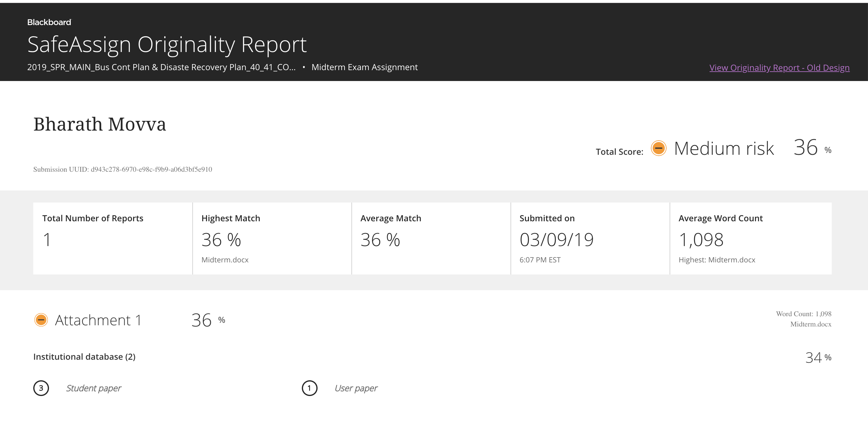868x422 pixels.
Task: Click Word Count: 1,098 beside Attachment 1
Action: click(x=804, y=314)
